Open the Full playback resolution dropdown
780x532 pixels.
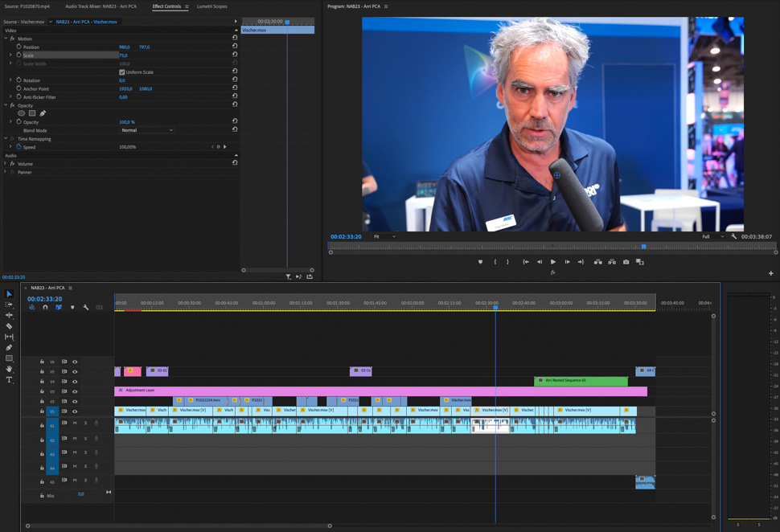[x=712, y=236]
